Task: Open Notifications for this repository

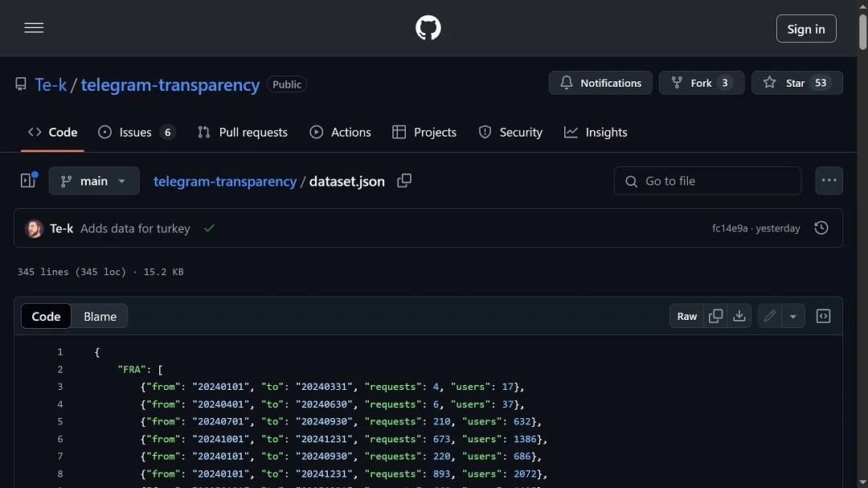Action: click(600, 83)
